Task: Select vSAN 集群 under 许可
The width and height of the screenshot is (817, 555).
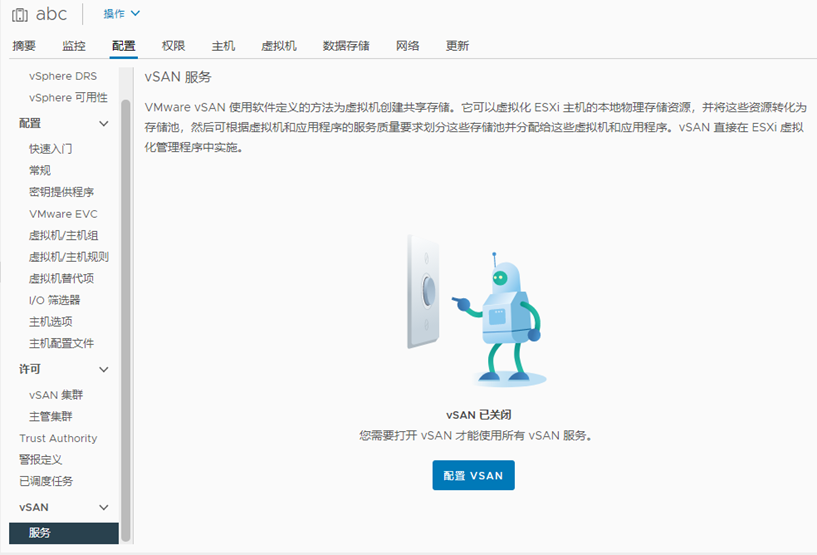Action: point(56,395)
